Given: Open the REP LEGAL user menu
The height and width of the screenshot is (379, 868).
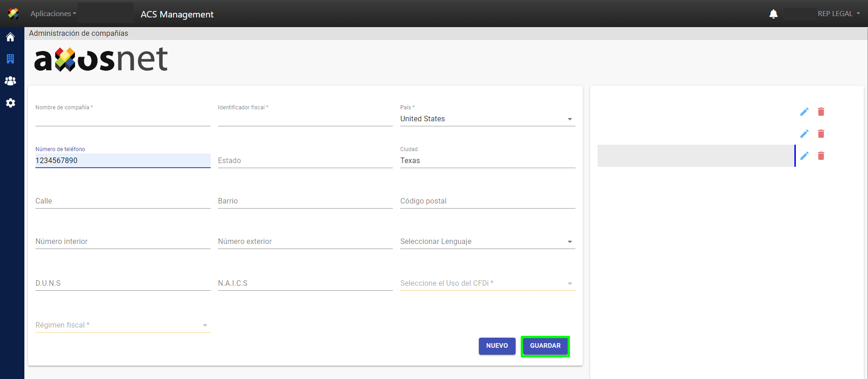Looking at the screenshot, I should pos(838,14).
